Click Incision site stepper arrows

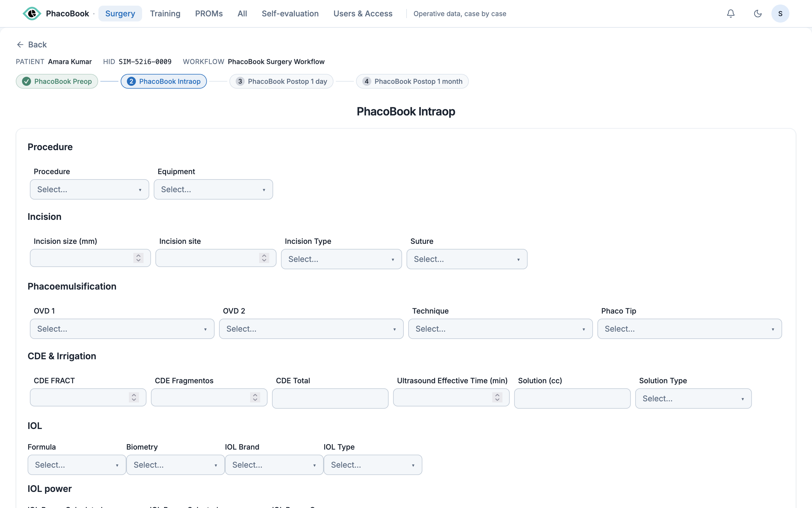click(x=264, y=258)
